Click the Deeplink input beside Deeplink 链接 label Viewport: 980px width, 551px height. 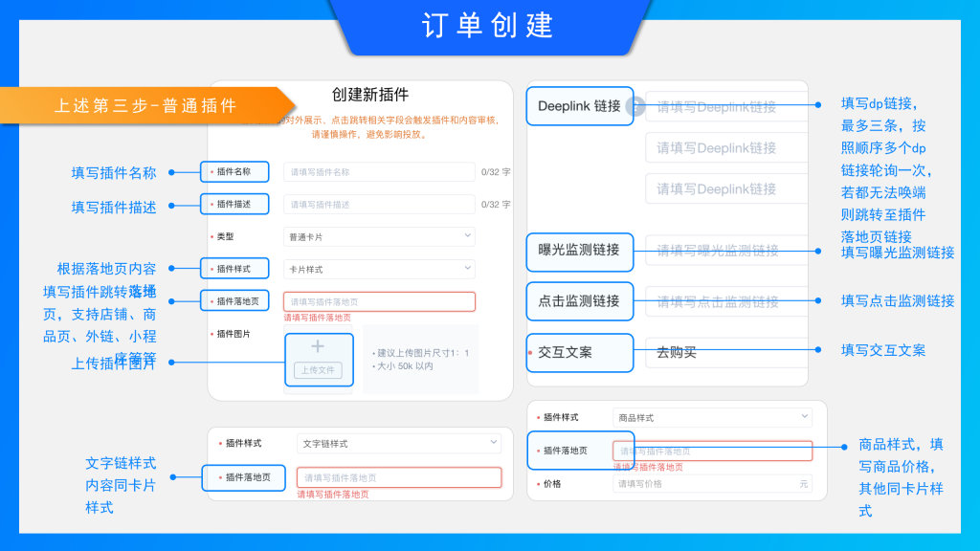[x=726, y=107]
